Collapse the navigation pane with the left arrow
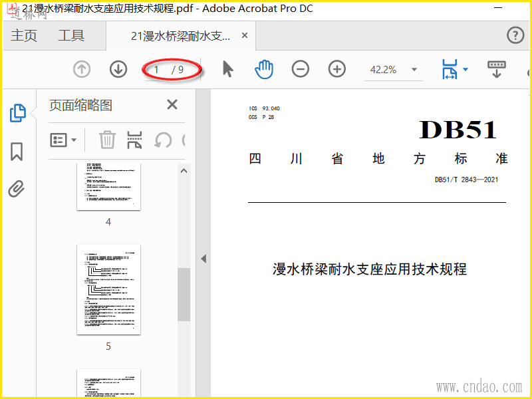The image size is (532, 399). click(x=203, y=259)
